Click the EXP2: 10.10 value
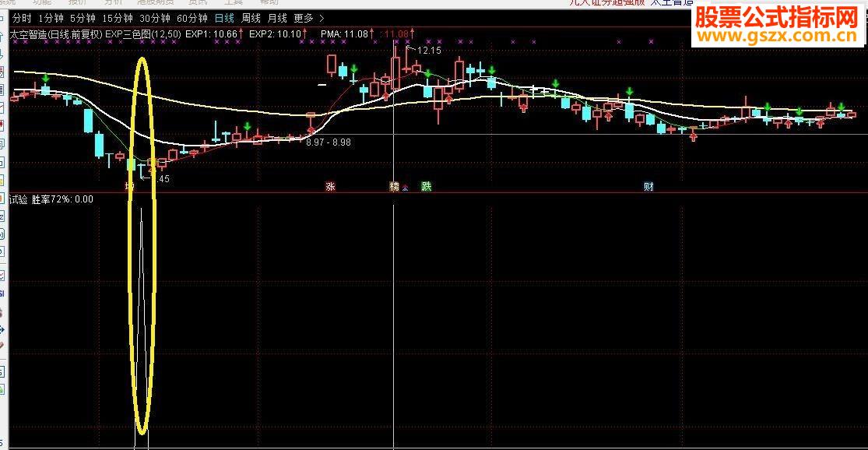 275,34
